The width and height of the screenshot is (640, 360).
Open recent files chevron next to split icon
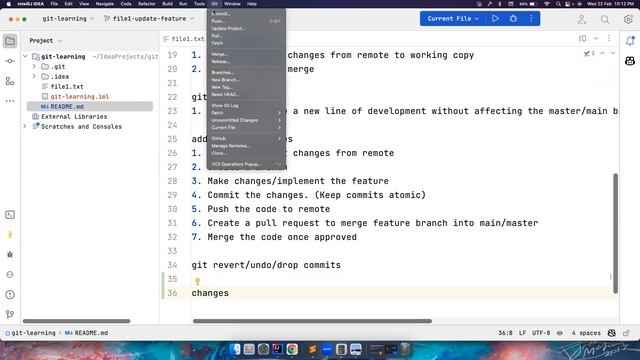(x=596, y=38)
